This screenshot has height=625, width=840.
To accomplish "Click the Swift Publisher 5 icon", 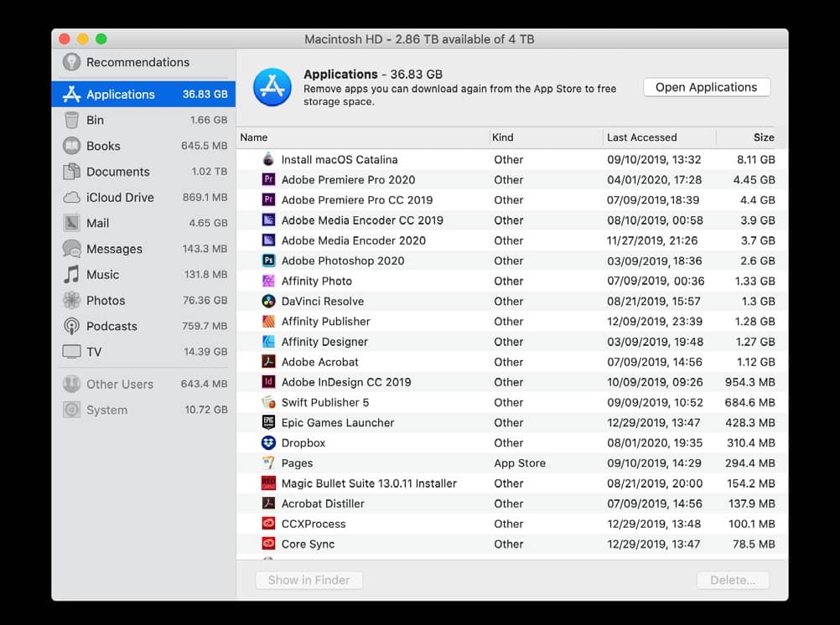I will tap(268, 402).
